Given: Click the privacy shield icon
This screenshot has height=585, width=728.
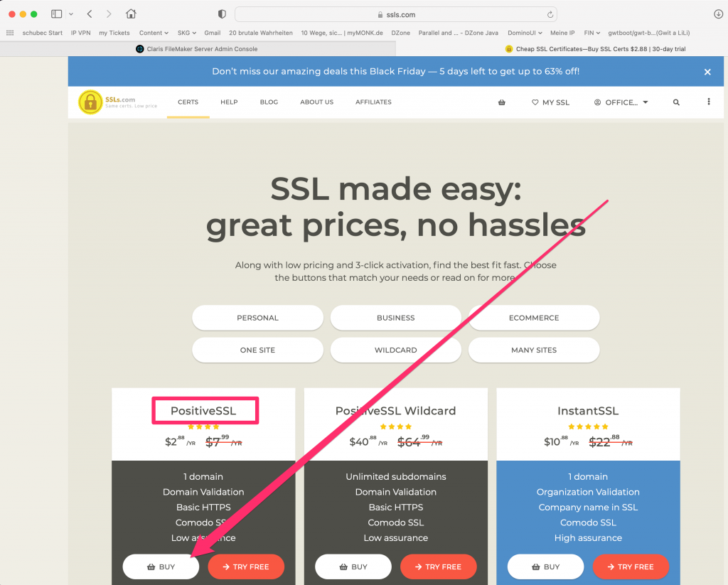Looking at the screenshot, I should (x=222, y=14).
